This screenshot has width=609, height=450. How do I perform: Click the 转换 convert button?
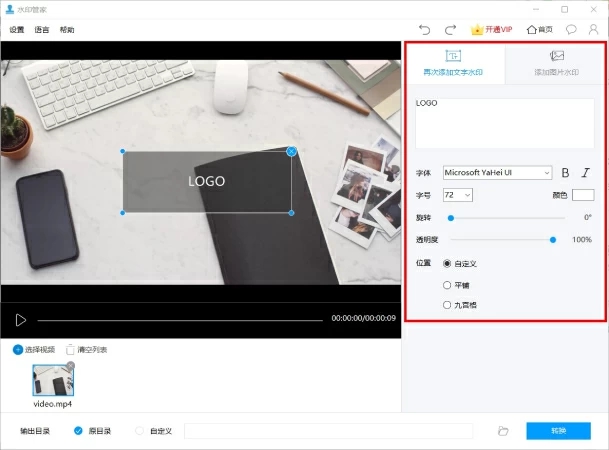point(558,431)
